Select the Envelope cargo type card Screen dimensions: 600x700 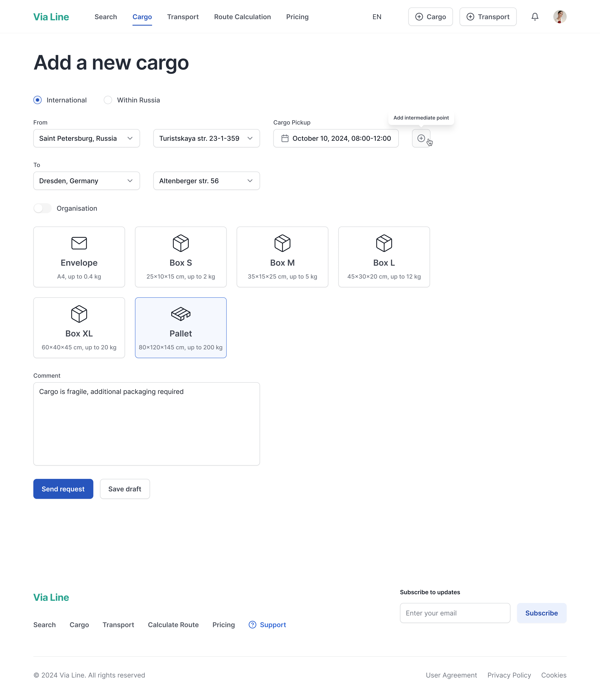tap(79, 257)
